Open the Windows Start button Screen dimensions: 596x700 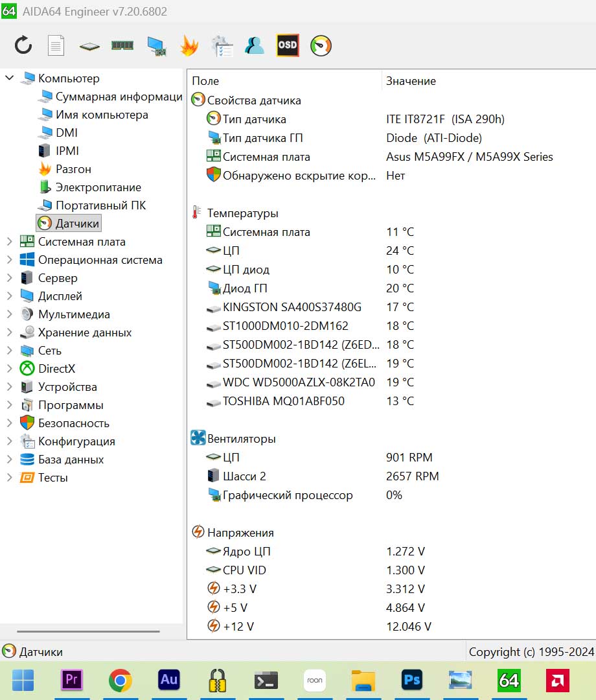[23, 681]
